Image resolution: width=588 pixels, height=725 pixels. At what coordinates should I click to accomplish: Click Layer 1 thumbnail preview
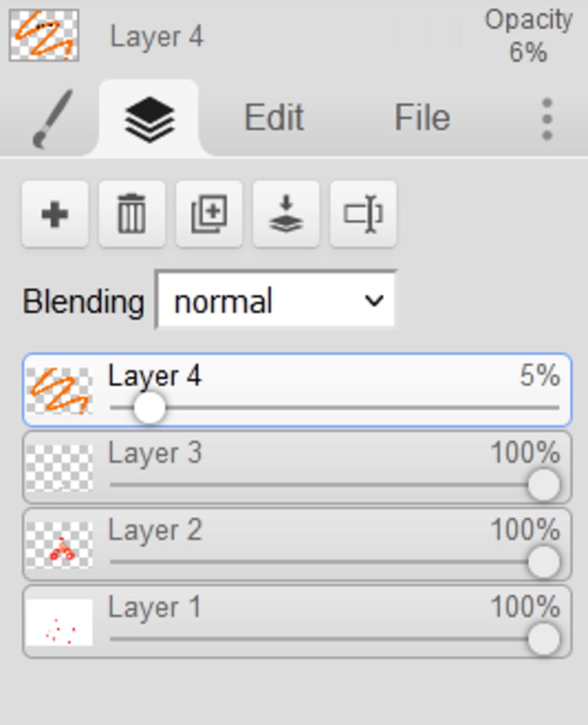pyautogui.click(x=60, y=622)
